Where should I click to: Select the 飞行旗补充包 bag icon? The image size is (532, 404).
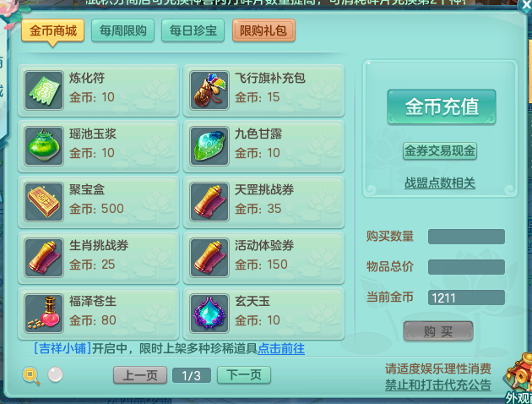pyautogui.click(x=209, y=90)
